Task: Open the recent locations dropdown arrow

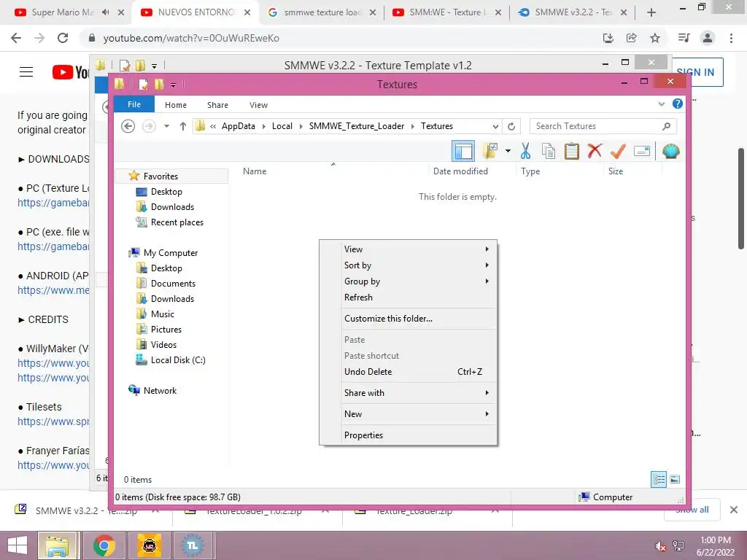Action: pyautogui.click(x=166, y=126)
